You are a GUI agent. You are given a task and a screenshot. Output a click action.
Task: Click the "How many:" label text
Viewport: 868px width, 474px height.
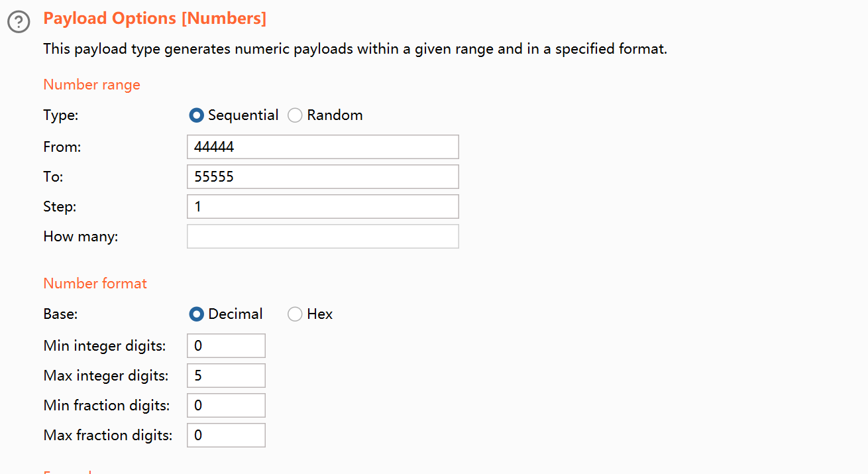[x=81, y=237]
